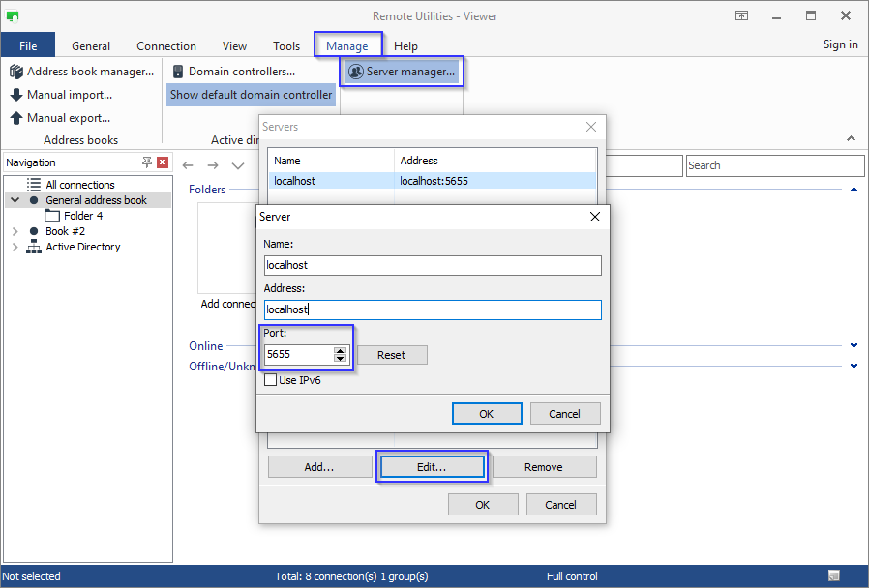Click the Manual export icon
The width and height of the screenshot is (869, 588).
click(x=16, y=118)
